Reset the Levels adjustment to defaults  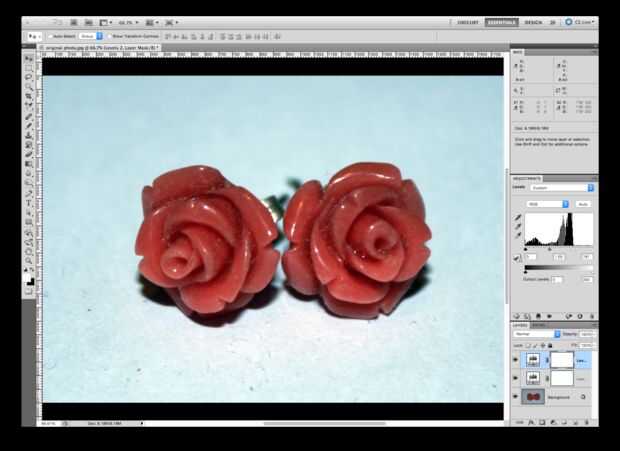click(x=580, y=316)
